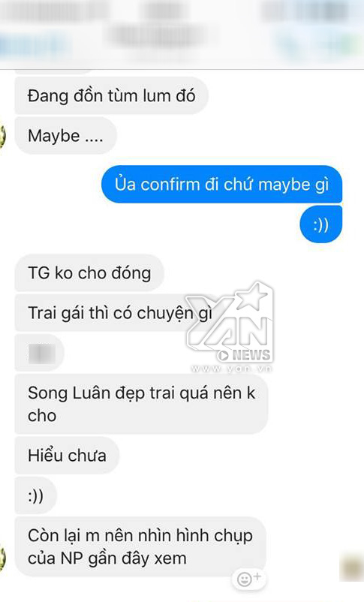
Task: Click the message "Trai gái thì có chuyện gì"
Action: coord(115,313)
